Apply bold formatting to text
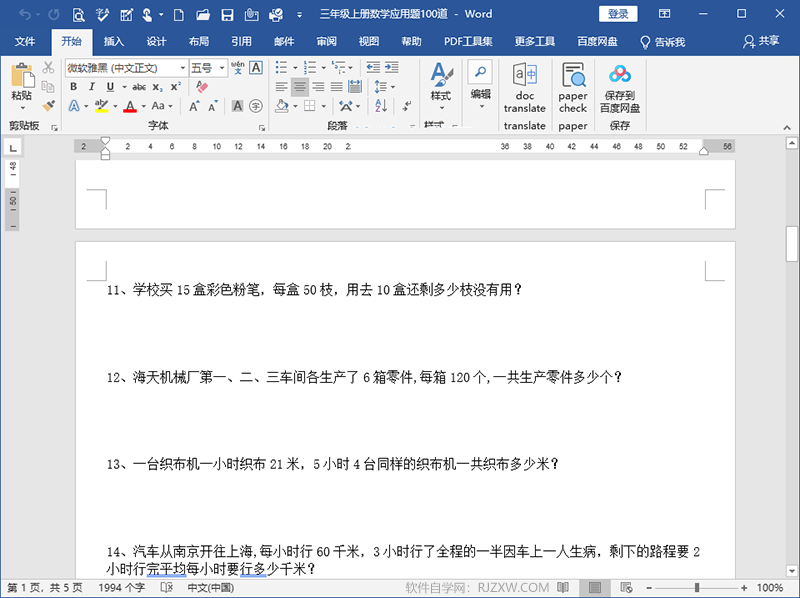The image size is (800, 598). [74, 88]
